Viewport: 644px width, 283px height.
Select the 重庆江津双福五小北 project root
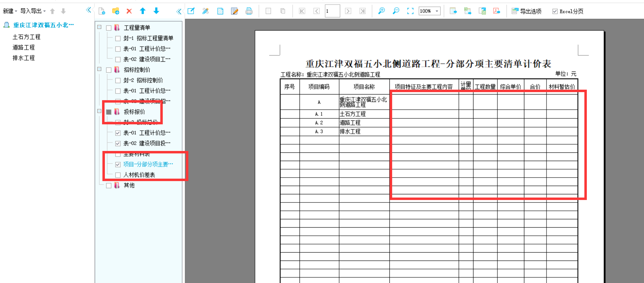pyautogui.click(x=43, y=25)
